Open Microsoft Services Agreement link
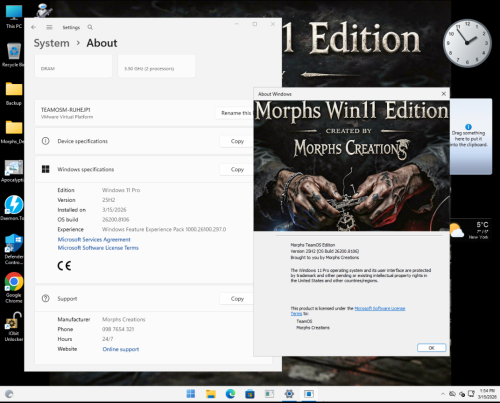 pyautogui.click(x=94, y=239)
